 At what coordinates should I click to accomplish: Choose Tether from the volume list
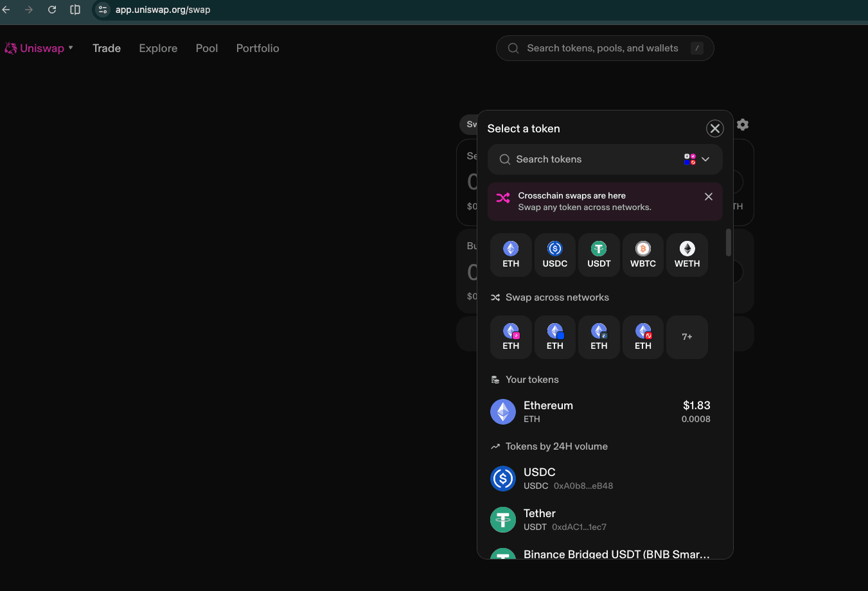tap(601, 520)
